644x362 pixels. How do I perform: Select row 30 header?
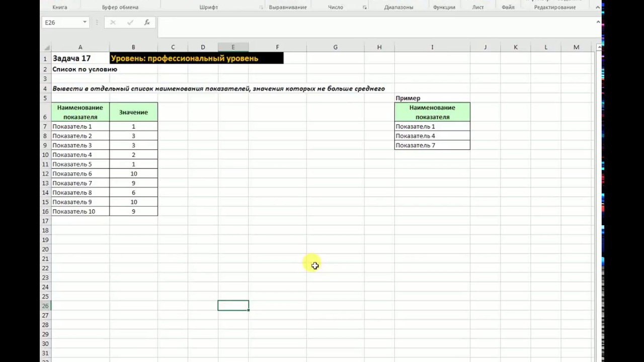click(x=45, y=344)
